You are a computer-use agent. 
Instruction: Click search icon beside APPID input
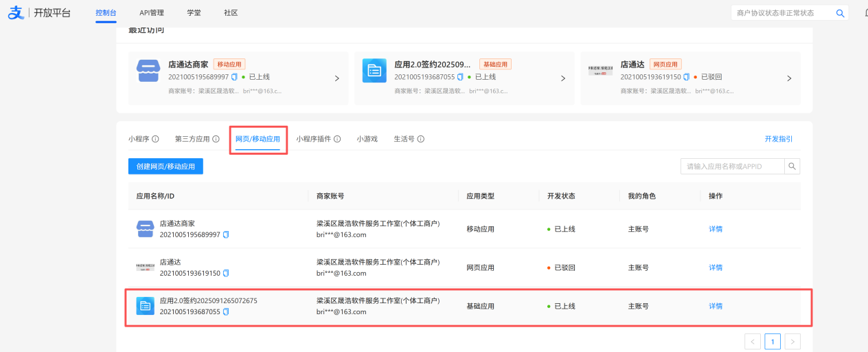pyautogui.click(x=792, y=166)
